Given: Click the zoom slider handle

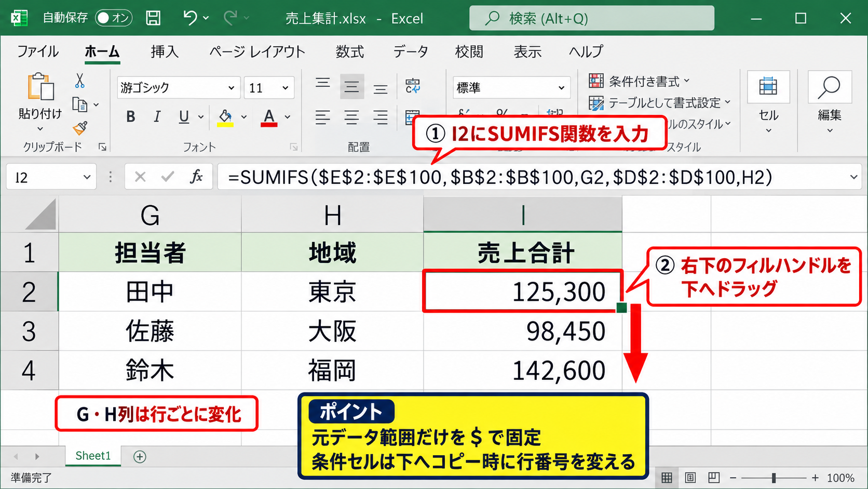Looking at the screenshot, I should [774, 477].
